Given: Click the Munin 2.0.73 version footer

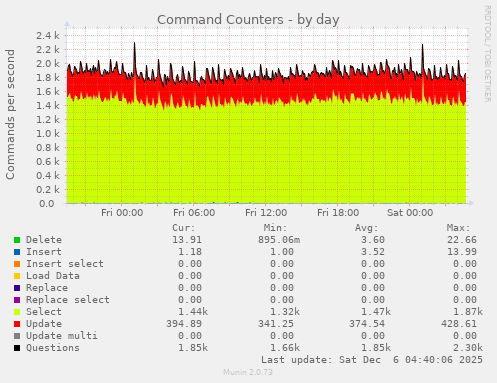Looking at the screenshot, I should 248,372.
